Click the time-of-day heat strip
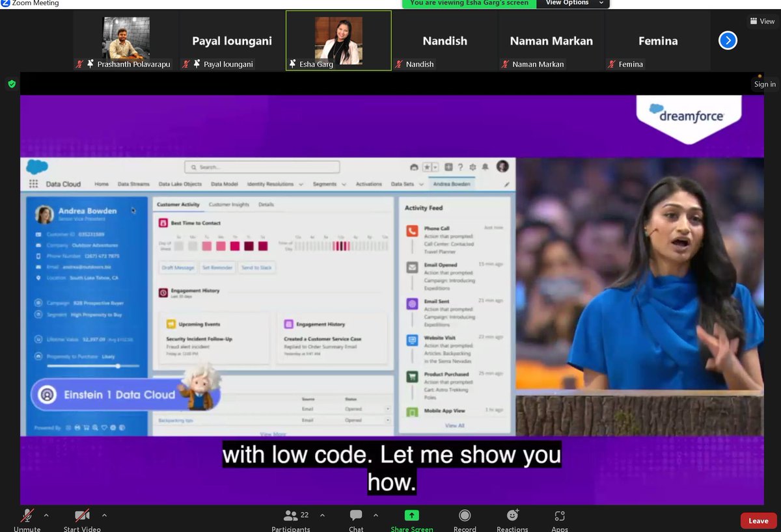The image size is (781, 532). 341,246
